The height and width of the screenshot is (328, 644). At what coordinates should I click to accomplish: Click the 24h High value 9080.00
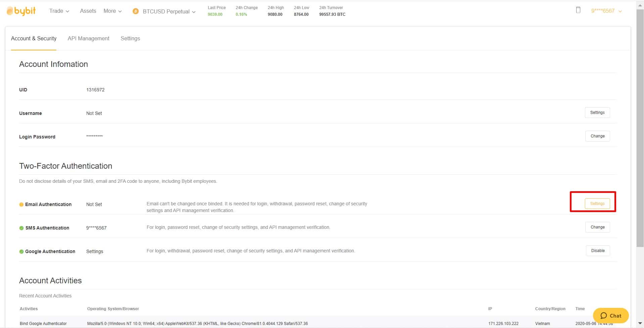point(275,14)
